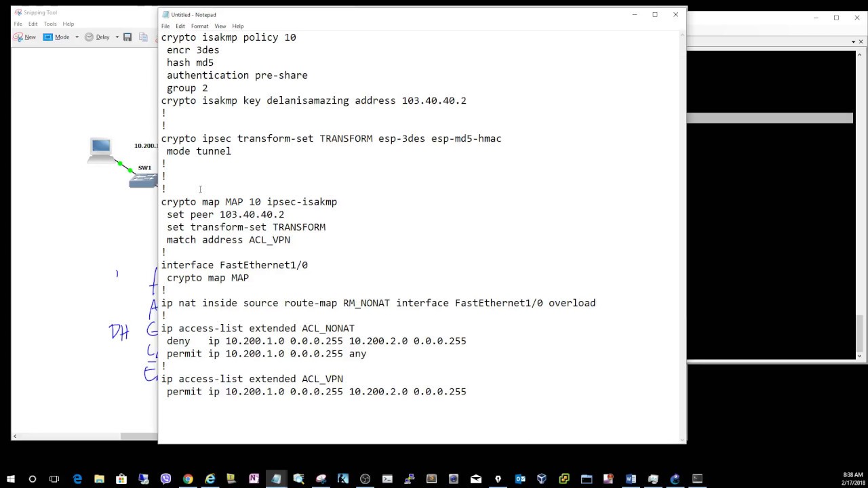
Task: Open Microsoft Store from taskbar
Action: pyautogui.click(x=121, y=479)
